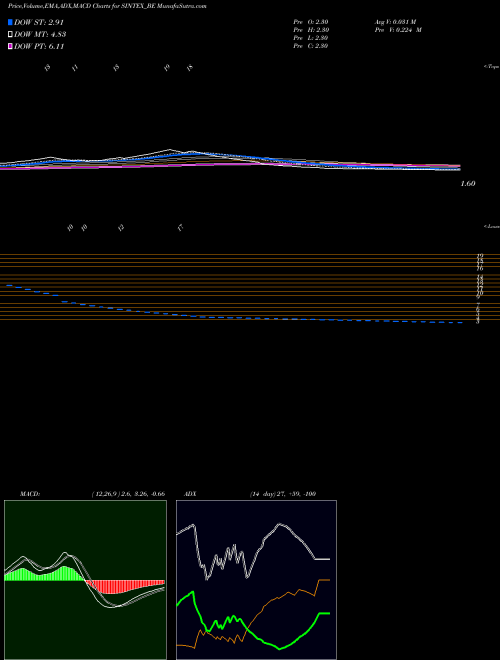Click the 'Avg V: 0.031 M' volume text
Image resolution: width=500 pixels, height=660 pixels.
coord(395,21)
